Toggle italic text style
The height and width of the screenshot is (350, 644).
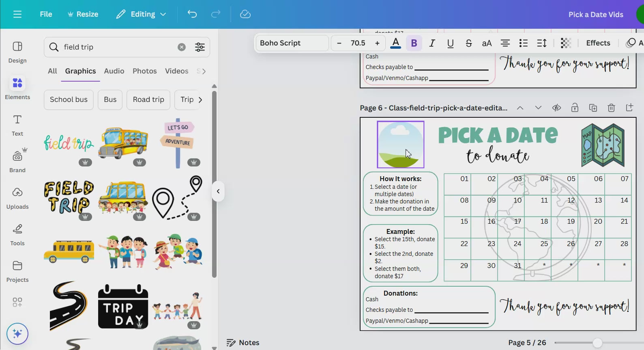[432, 43]
